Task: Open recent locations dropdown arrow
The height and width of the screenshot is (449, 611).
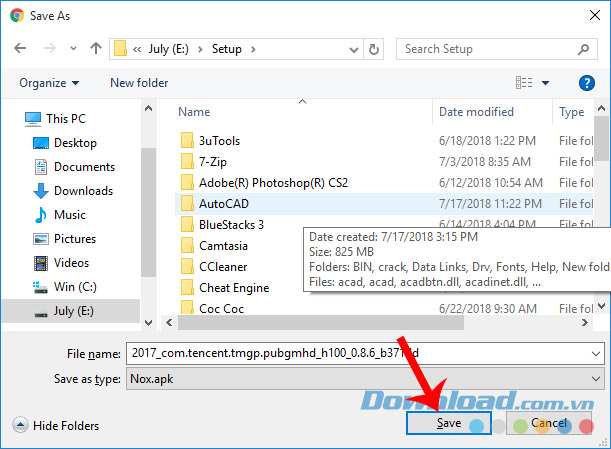Action: [73, 49]
